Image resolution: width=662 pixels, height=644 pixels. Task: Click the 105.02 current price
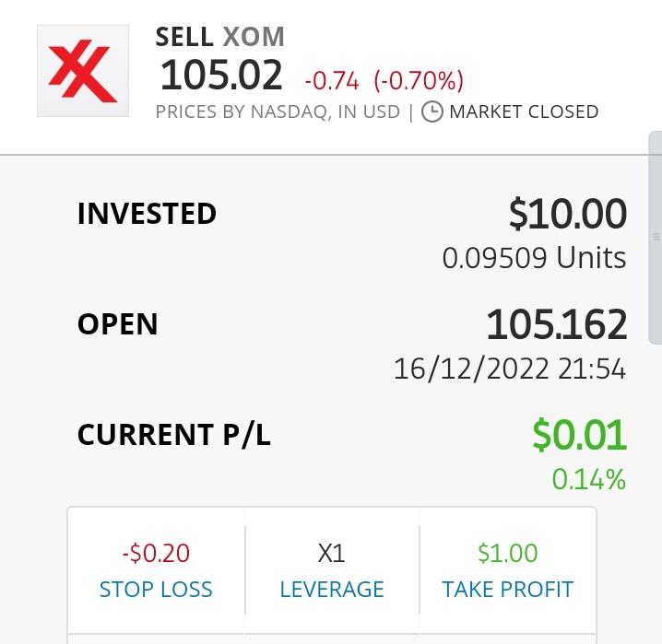click(221, 75)
